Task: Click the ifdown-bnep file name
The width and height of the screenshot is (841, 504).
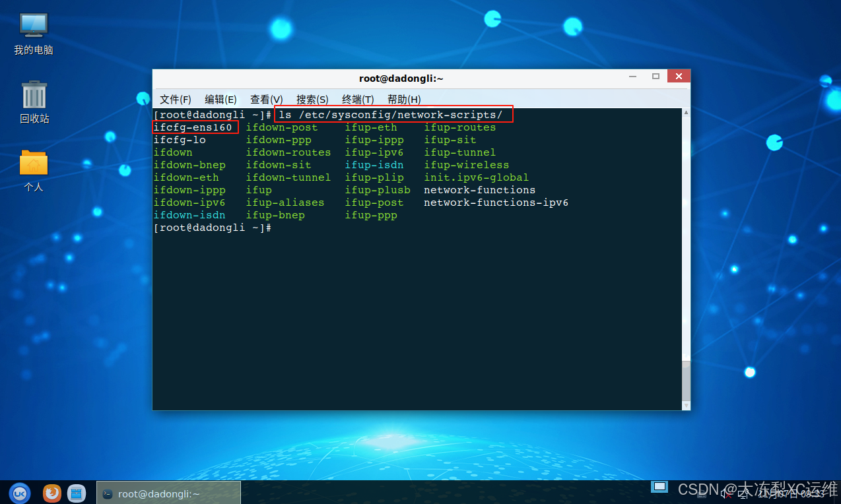Action: click(189, 165)
